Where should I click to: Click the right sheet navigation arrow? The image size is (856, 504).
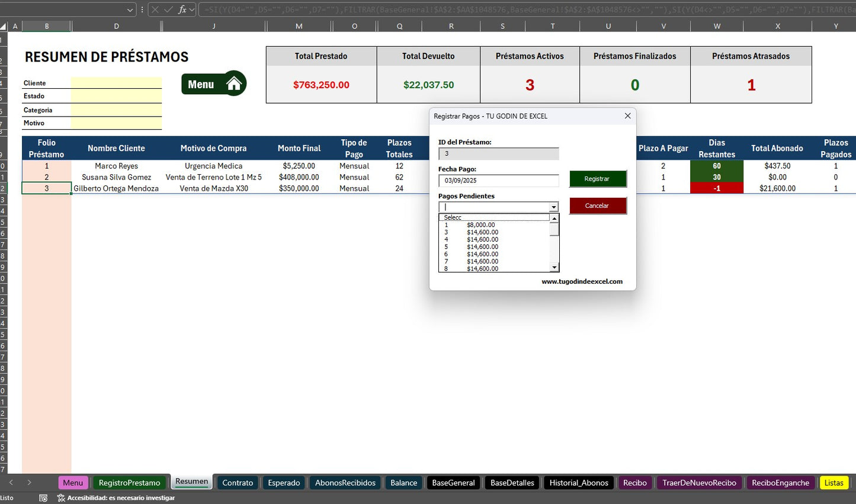[28, 482]
